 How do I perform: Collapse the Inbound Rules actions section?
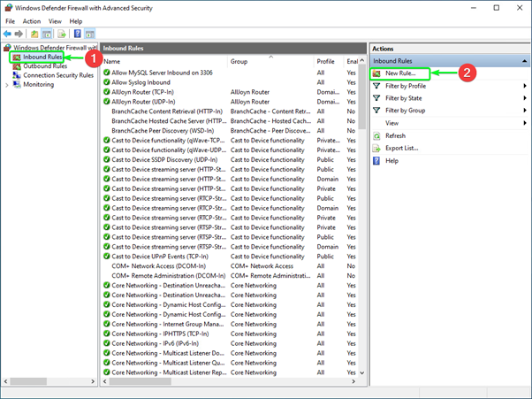tap(525, 61)
